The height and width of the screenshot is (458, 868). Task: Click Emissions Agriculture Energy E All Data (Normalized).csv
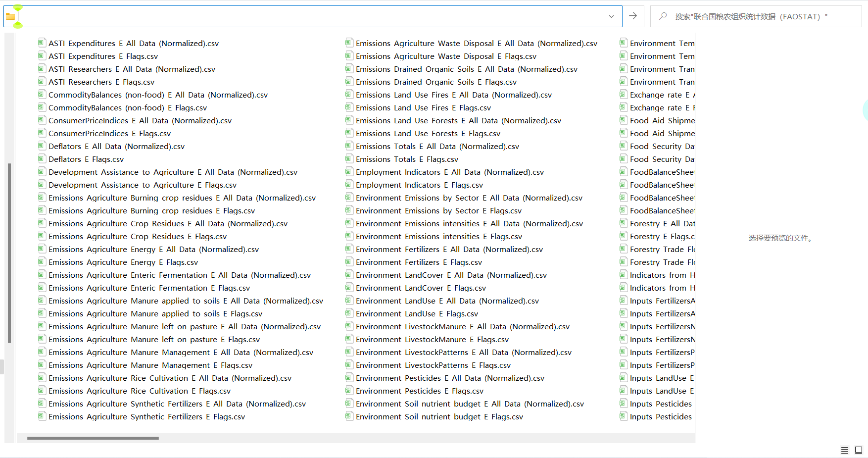click(154, 250)
